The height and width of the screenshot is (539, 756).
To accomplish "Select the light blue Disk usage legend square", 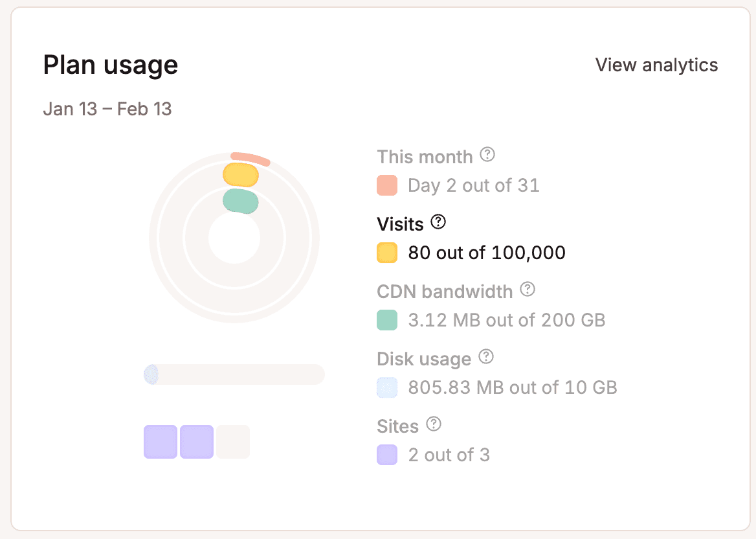I will 386,387.
